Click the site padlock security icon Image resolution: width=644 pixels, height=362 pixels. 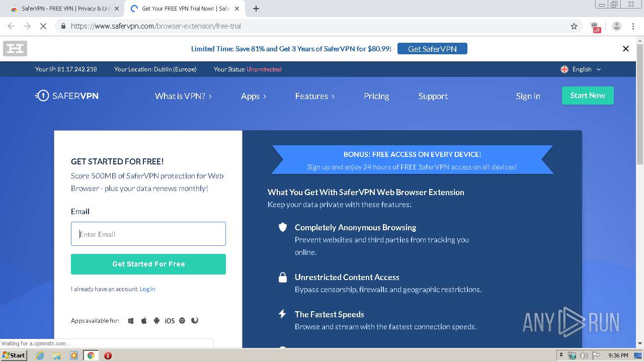[x=63, y=26]
